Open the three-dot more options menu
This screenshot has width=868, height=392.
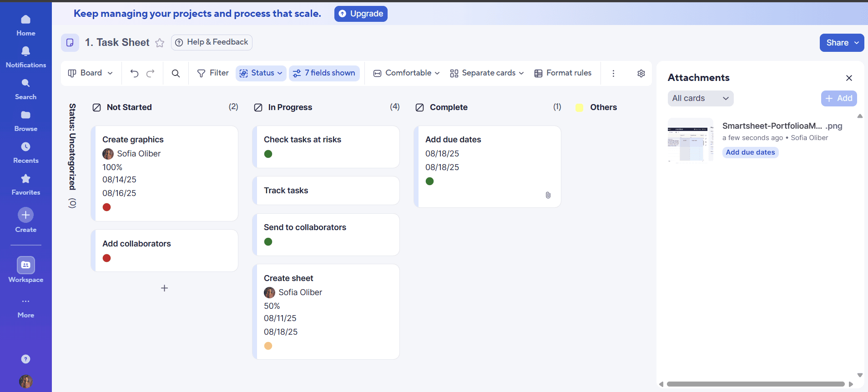(x=613, y=73)
